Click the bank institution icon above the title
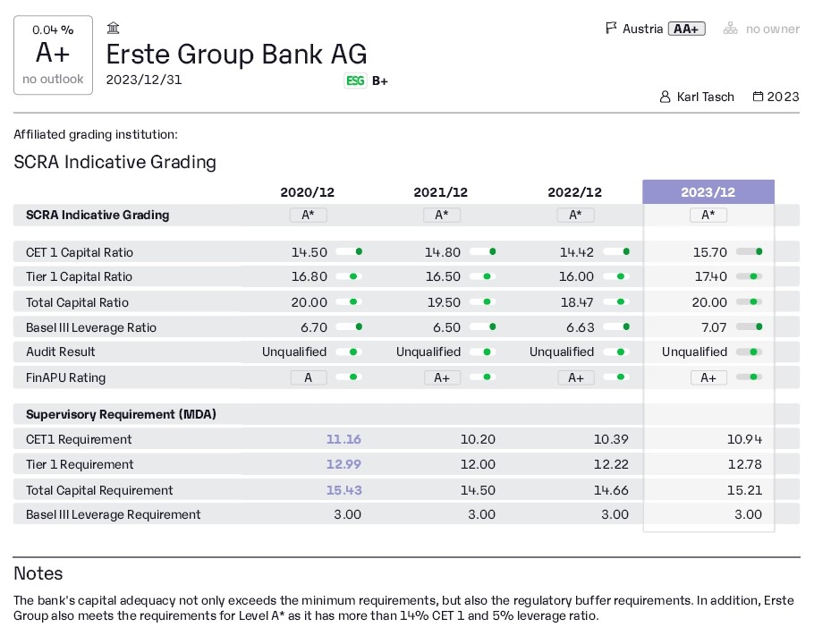The image size is (814, 644). point(114,28)
